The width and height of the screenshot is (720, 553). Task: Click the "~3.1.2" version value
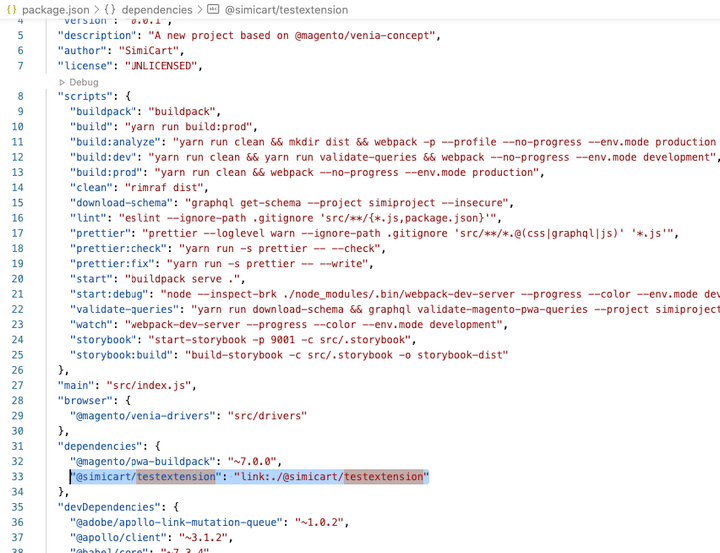pos(203,537)
